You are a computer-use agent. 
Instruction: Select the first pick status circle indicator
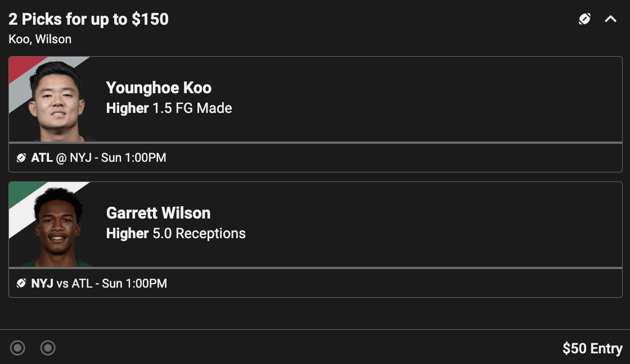tap(17, 348)
